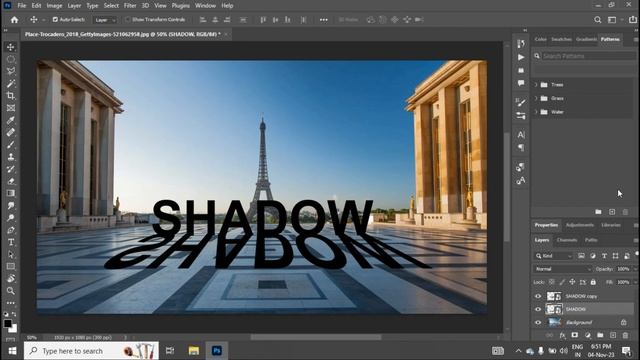The image size is (640, 360).
Task: Select the Dodge tool
Action: click(11, 218)
